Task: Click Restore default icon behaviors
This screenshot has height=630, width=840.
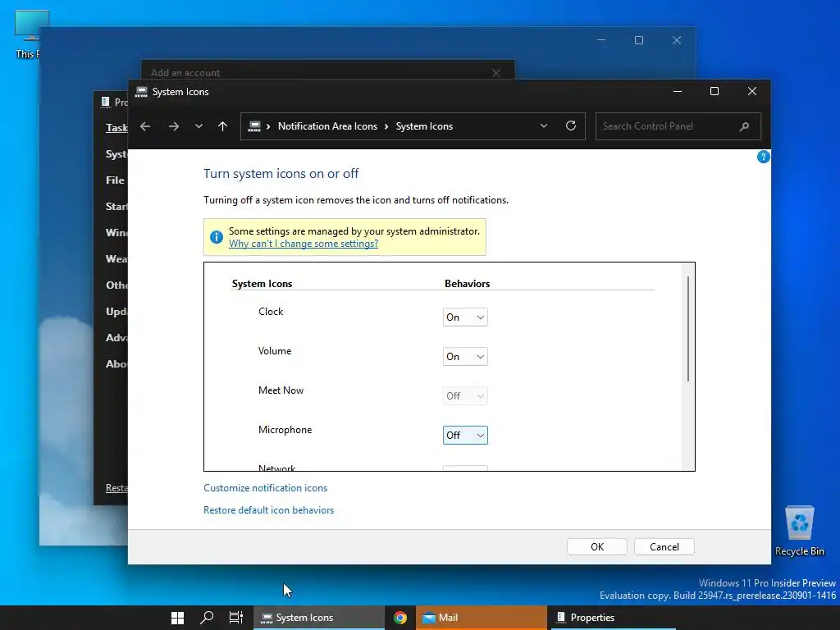Action: [268, 510]
